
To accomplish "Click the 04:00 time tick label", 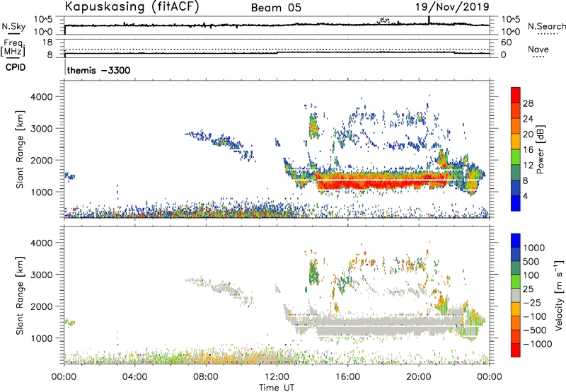I will (x=134, y=377).
